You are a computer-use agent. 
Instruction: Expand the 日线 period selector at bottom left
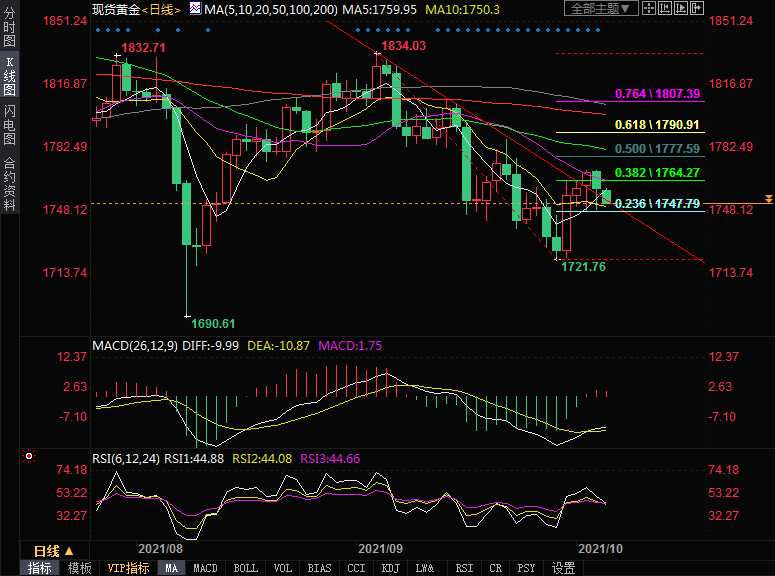pos(54,551)
